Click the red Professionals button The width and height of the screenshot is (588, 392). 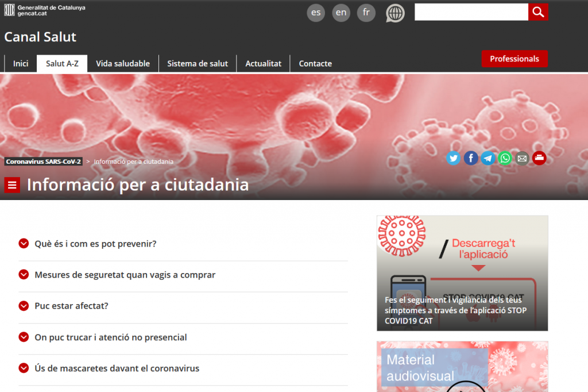click(514, 59)
